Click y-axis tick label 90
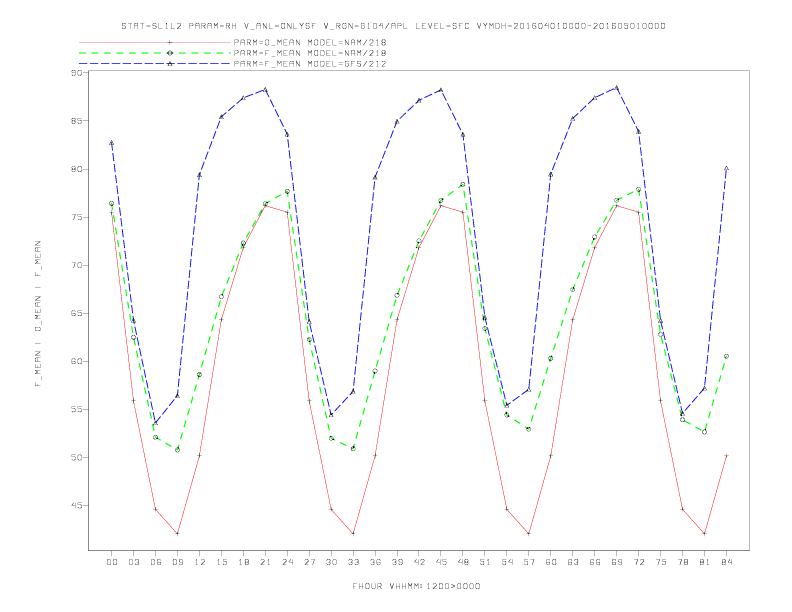 [76, 73]
